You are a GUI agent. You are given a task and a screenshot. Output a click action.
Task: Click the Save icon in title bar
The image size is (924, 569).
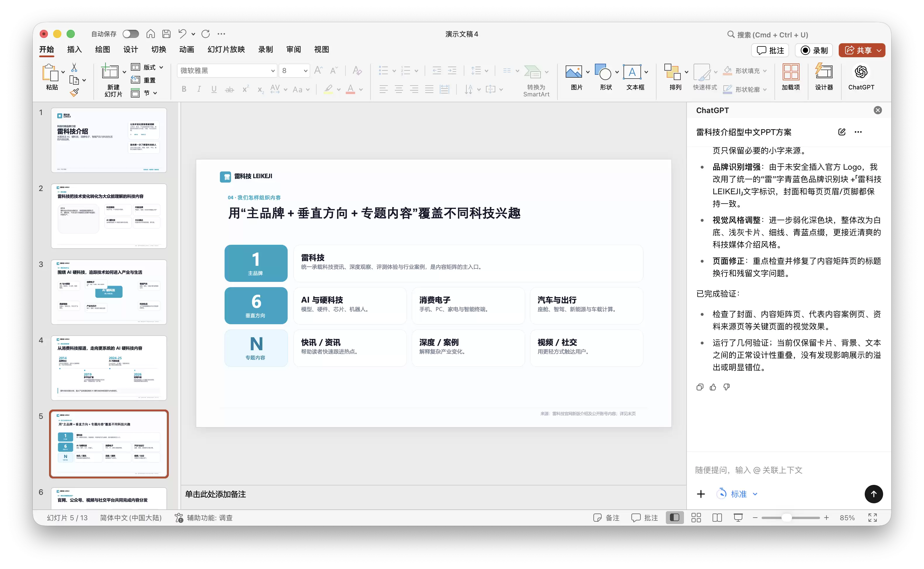pos(166,34)
